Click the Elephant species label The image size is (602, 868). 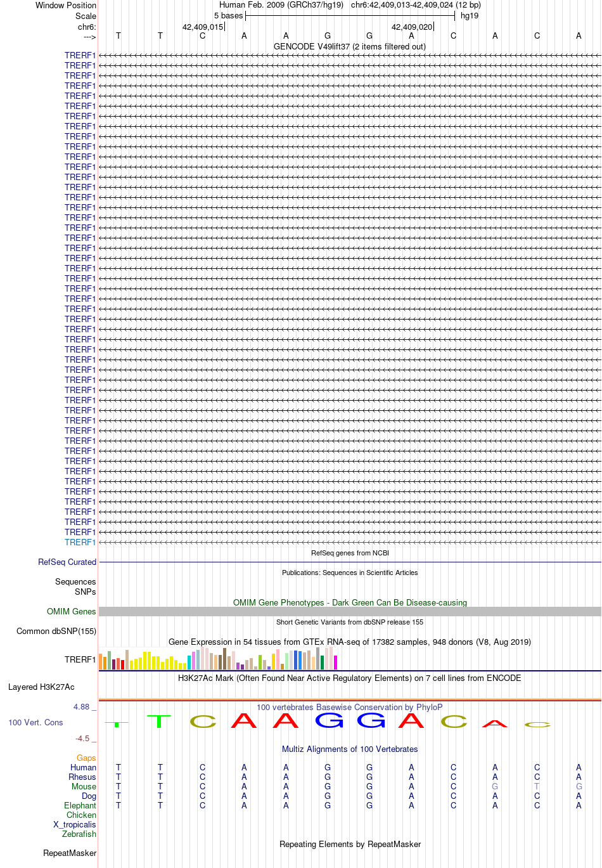[x=80, y=806]
